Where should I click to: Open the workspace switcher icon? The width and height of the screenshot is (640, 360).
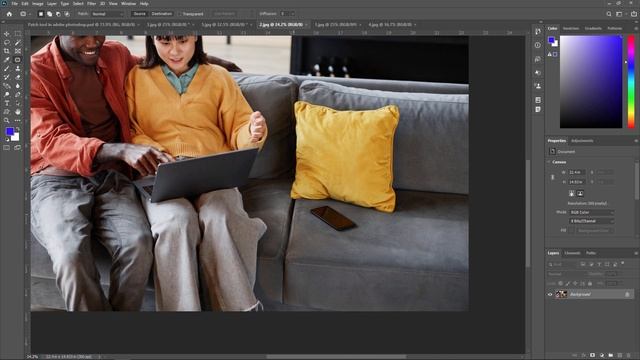(620, 14)
